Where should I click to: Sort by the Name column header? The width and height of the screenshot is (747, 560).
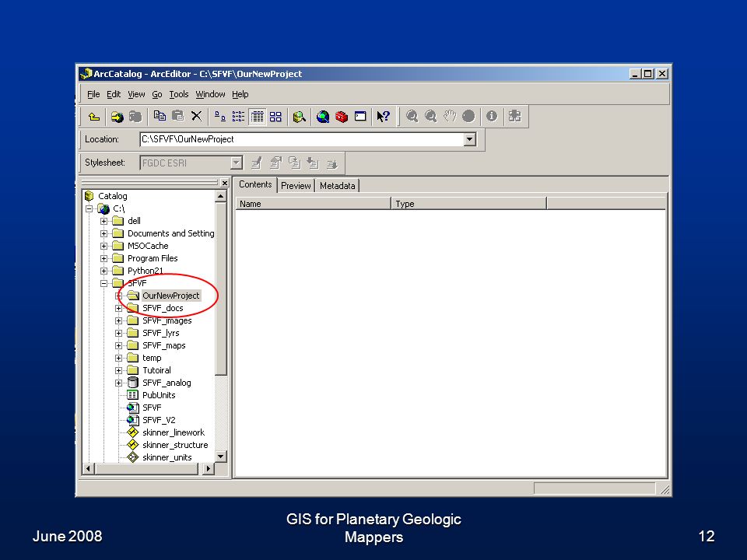313,204
